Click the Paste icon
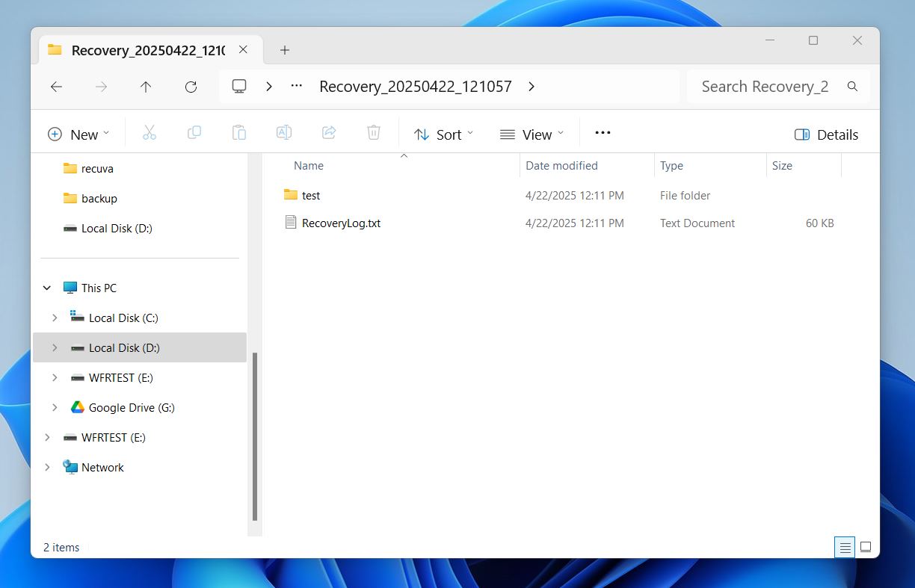Image resolution: width=915 pixels, height=588 pixels. (239, 132)
